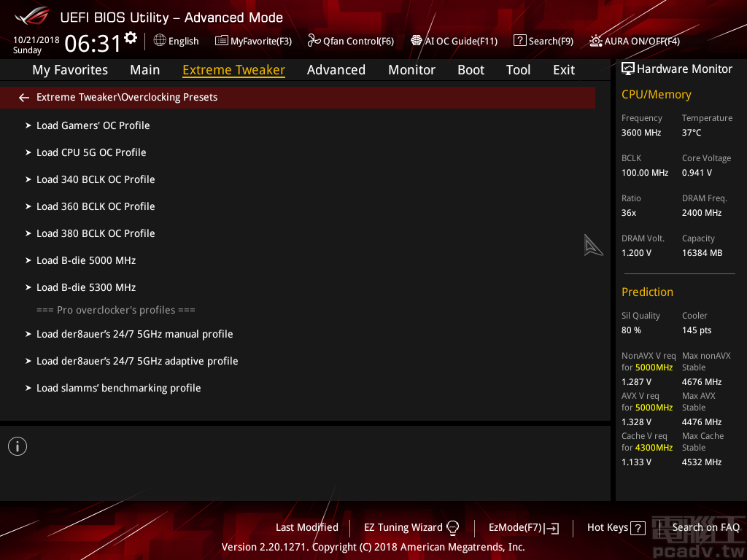The image size is (747, 560).
Task: Click the ROG logo icon
Action: [32, 16]
